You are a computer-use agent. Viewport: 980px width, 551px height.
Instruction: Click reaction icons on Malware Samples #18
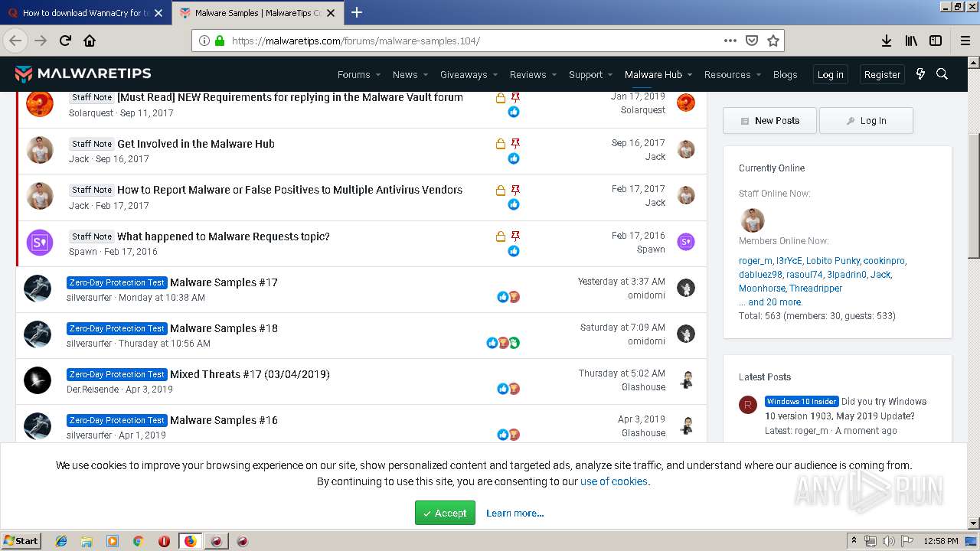point(503,343)
